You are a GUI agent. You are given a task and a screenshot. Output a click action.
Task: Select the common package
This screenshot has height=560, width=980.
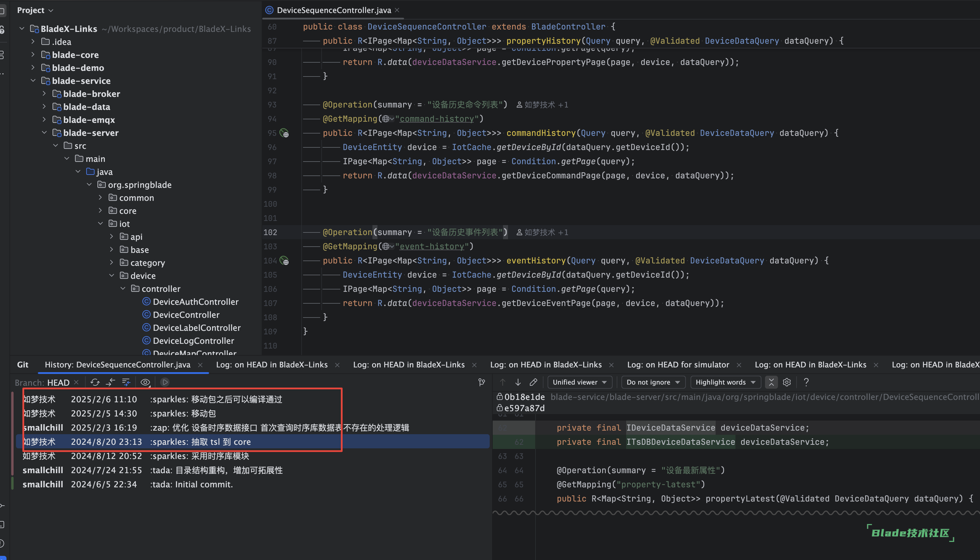(136, 198)
